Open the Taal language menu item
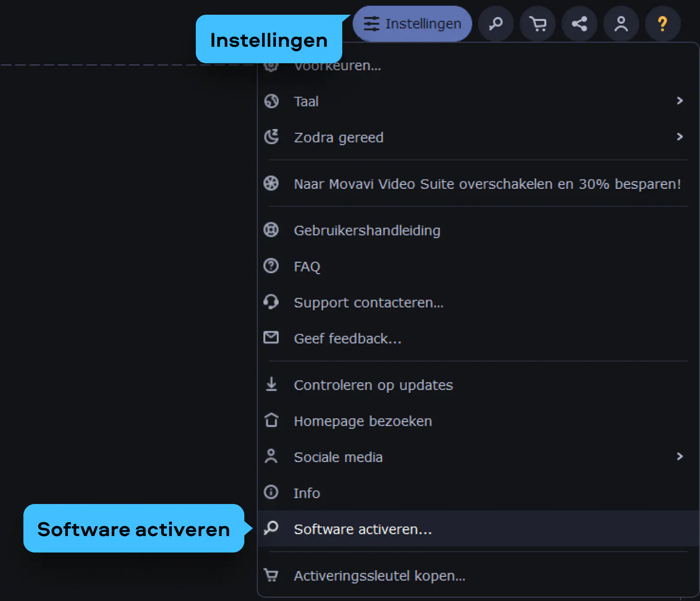The height and width of the screenshot is (601, 700). point(478,101)
